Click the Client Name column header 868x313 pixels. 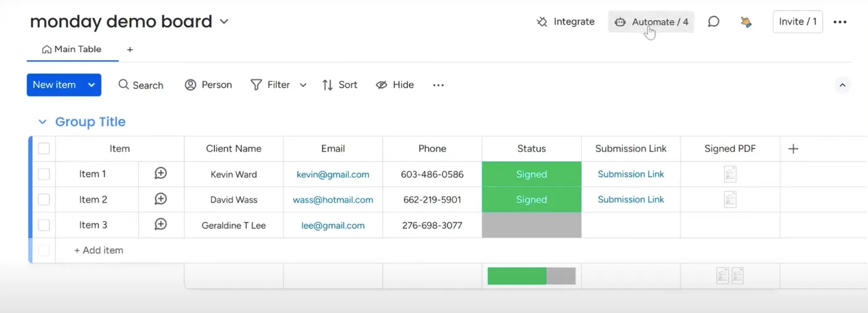pos(234,149)
